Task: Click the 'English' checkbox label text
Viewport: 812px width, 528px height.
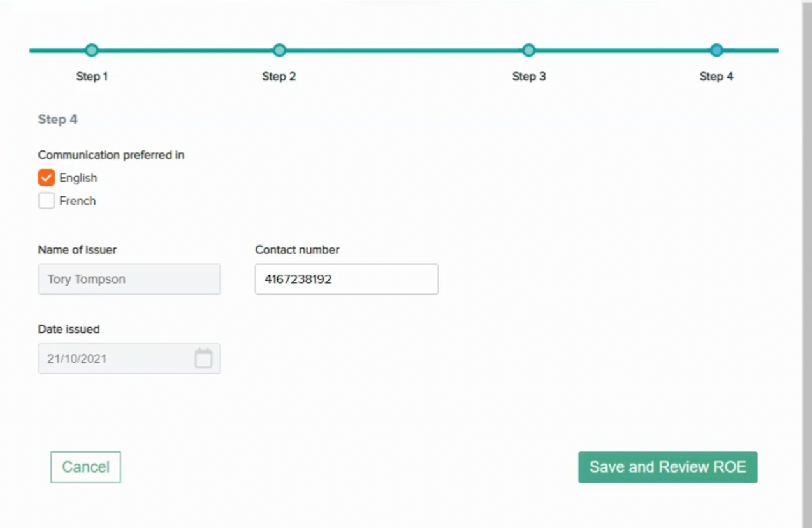Action: tap(78, 178)
